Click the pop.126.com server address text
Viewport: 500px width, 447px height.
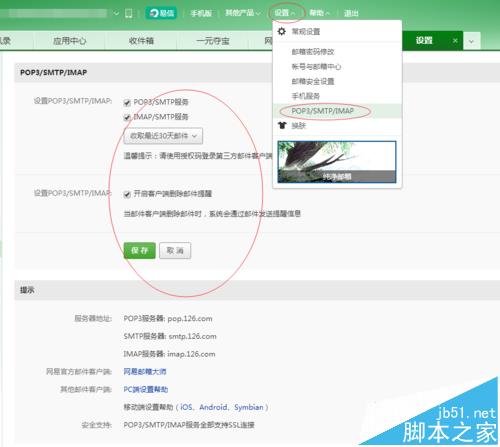coord(190,319)
